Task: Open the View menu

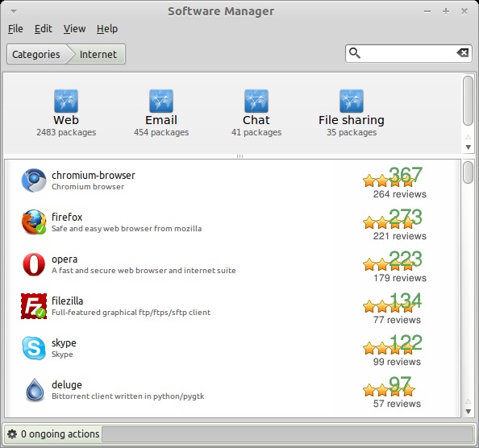Action: (x=74, y=29)
